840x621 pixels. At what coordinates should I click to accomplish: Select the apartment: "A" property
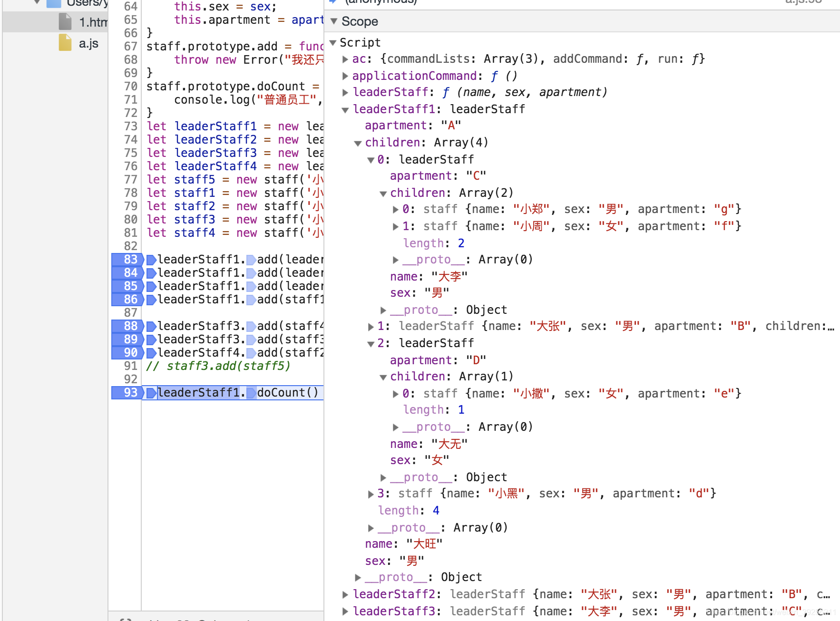[x=413, y=126]
